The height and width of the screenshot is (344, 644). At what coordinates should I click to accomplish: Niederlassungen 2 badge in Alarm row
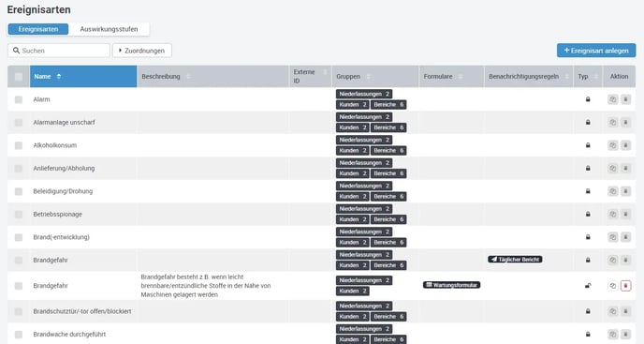[364, 94]
